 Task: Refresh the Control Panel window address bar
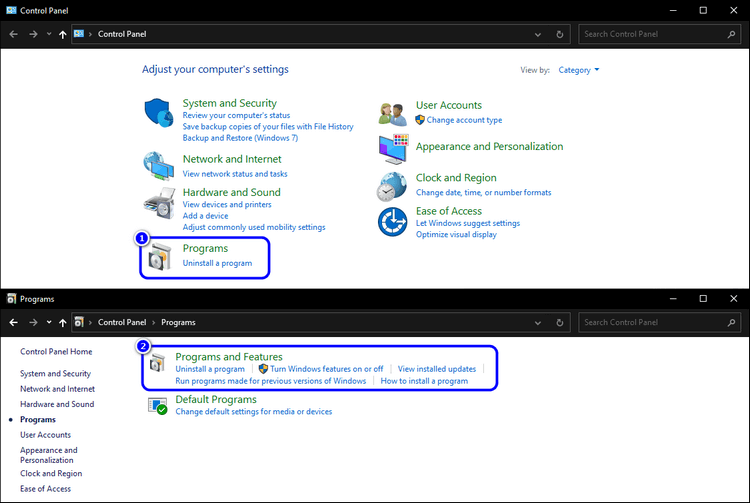click(560, 34)
